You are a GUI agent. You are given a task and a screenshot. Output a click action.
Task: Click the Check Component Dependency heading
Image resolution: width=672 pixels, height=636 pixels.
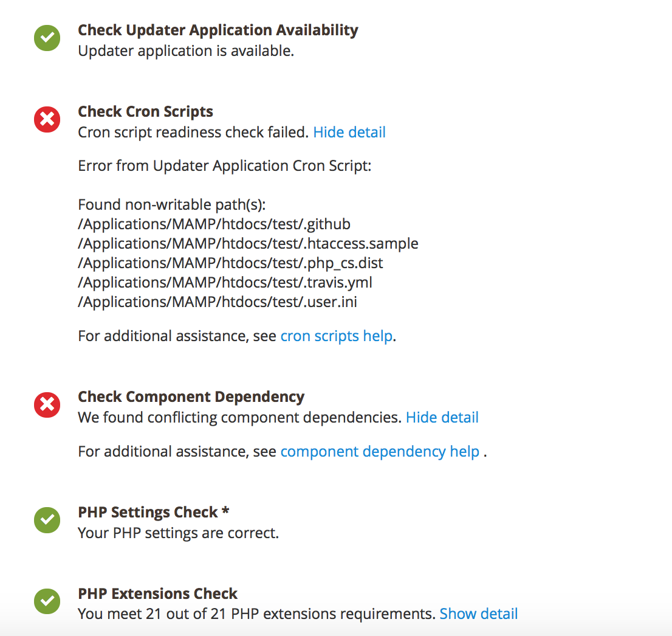coord(191,396)
